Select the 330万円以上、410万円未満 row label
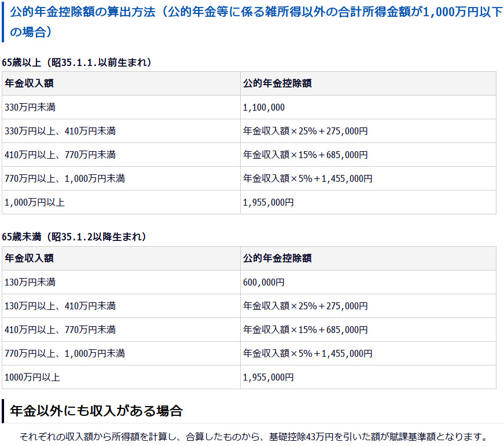The height and width of the screenshot is (446, 504). point(60,131)
